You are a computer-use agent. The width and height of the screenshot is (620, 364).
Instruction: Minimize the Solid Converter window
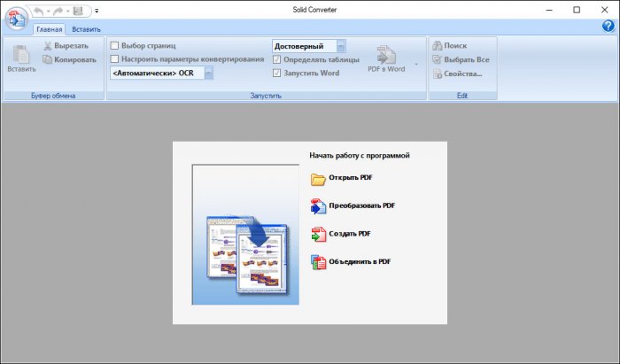[x=549, y=10]
